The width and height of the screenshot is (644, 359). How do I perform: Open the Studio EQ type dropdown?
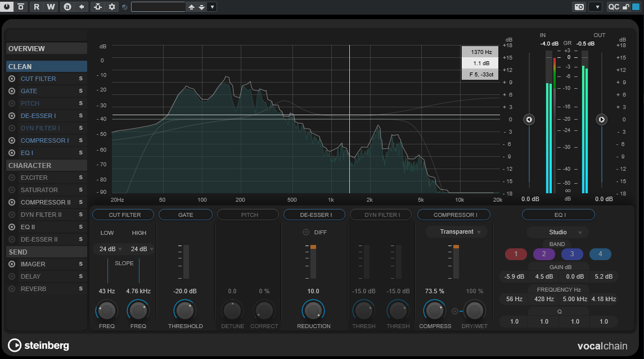click(558, 232)
